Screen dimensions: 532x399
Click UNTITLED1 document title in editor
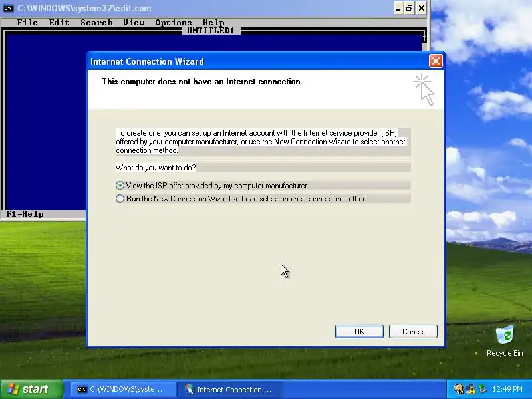(211, 30)
